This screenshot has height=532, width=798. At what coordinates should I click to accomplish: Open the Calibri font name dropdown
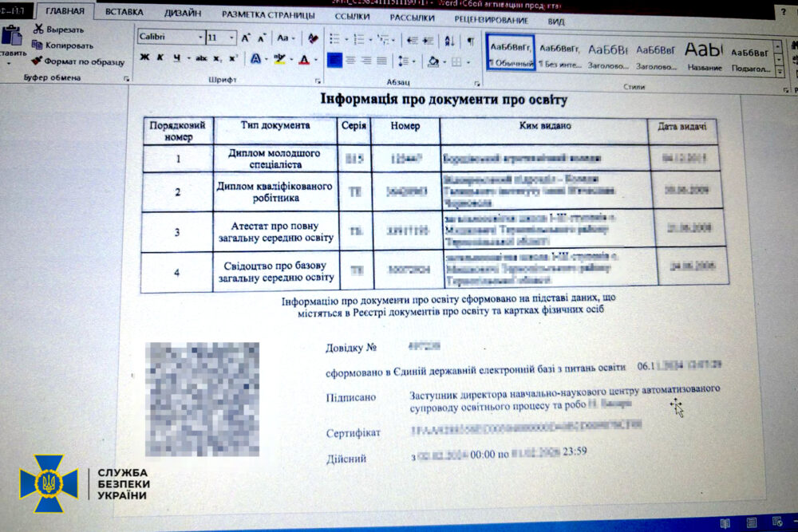click(x=199, y=37)
